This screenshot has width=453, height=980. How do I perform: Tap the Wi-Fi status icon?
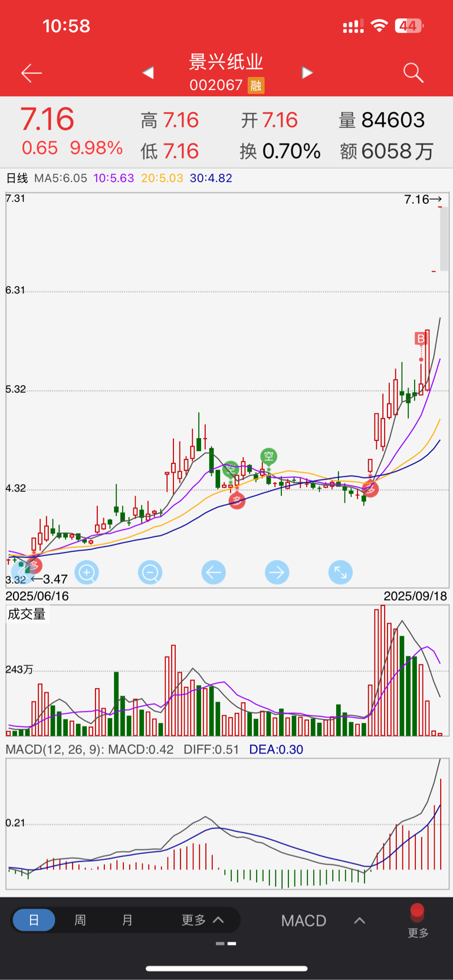379,26
